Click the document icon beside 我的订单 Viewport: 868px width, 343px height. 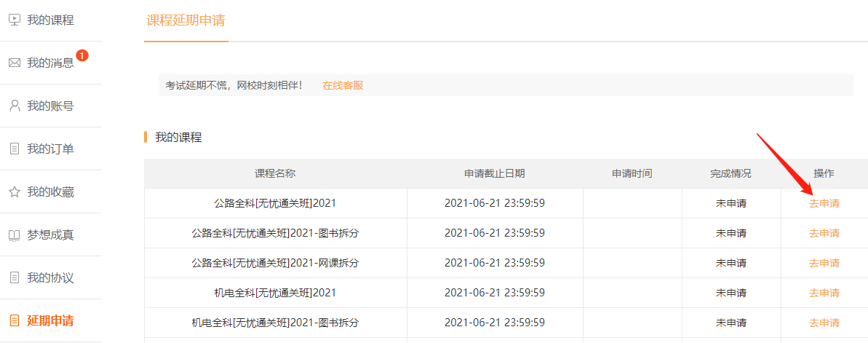point(15,149)
